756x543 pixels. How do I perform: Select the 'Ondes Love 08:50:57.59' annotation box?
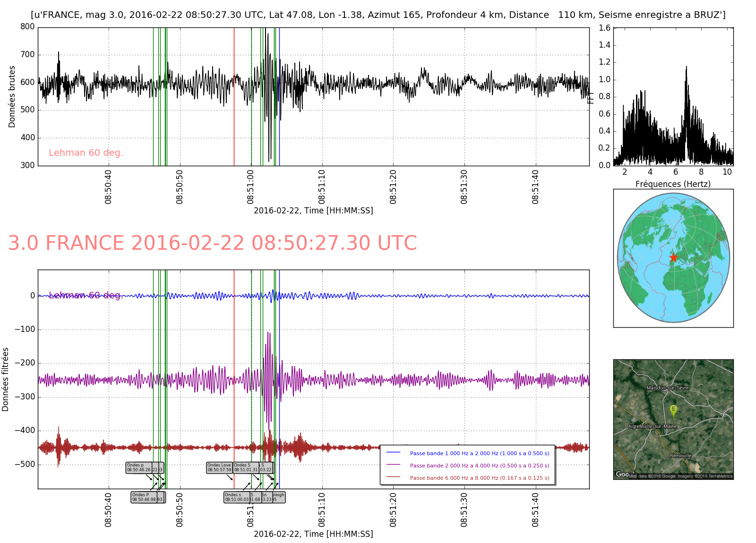219,467
